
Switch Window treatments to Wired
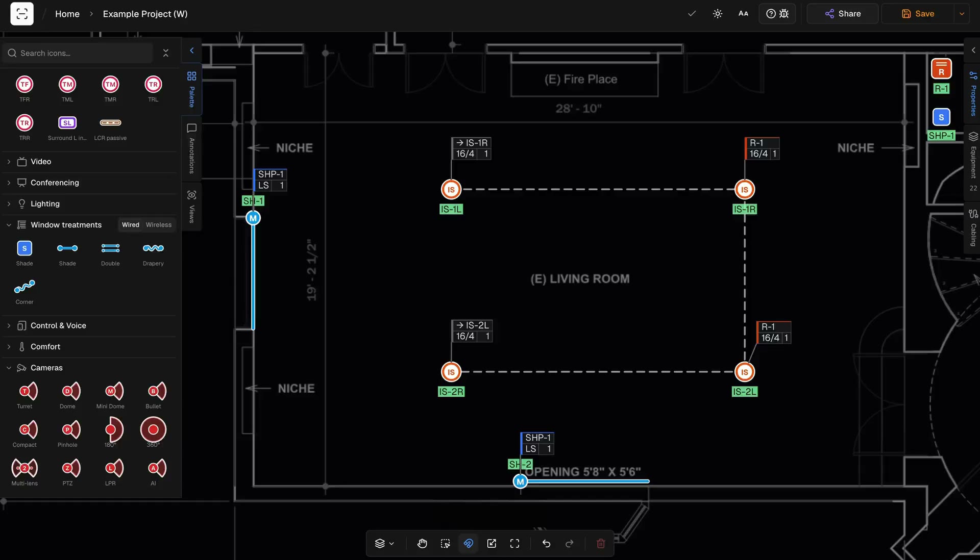point(131,225)
